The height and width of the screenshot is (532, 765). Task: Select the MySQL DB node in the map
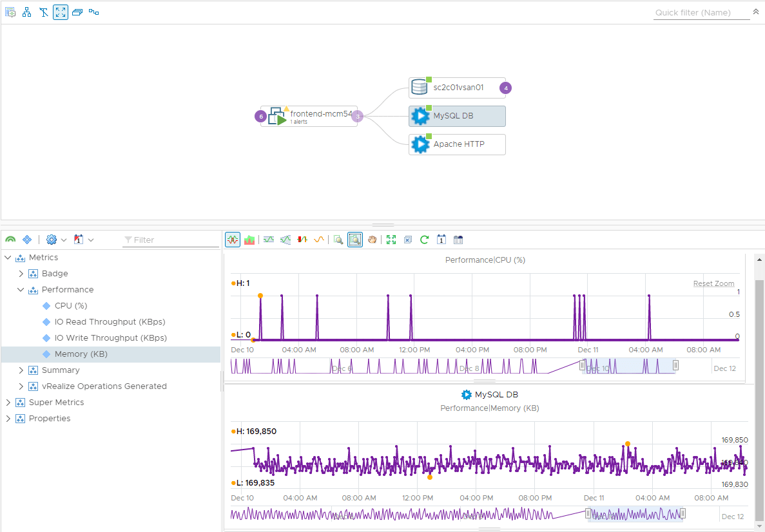click(457, 116)
